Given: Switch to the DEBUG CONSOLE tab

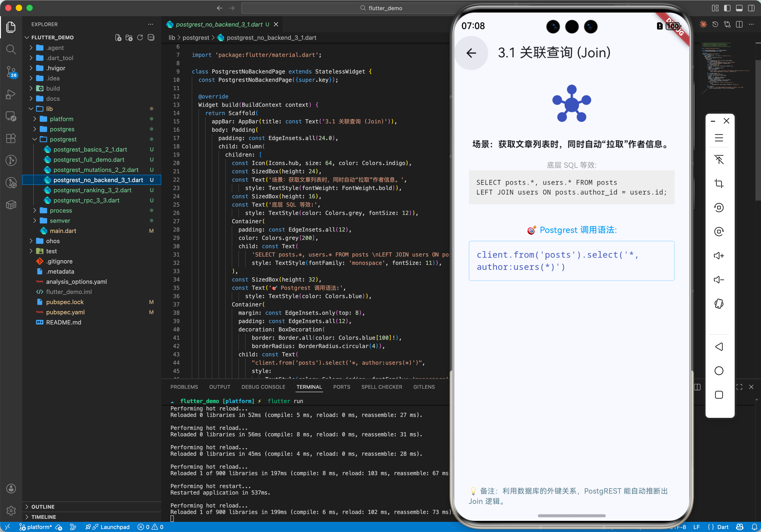Looking at the screenshot, I should [263, 387].
